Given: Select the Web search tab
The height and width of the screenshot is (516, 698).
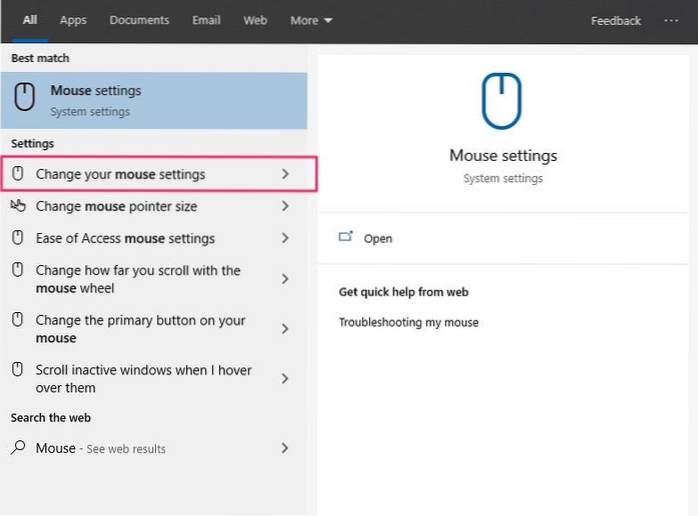Looking at the screenshot, I should (x=255, y=21).
